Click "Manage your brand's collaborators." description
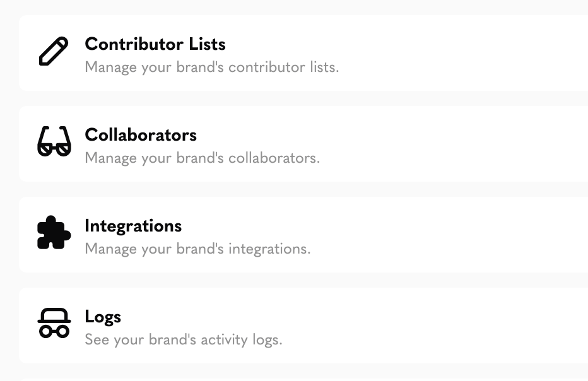 [203, 158]
